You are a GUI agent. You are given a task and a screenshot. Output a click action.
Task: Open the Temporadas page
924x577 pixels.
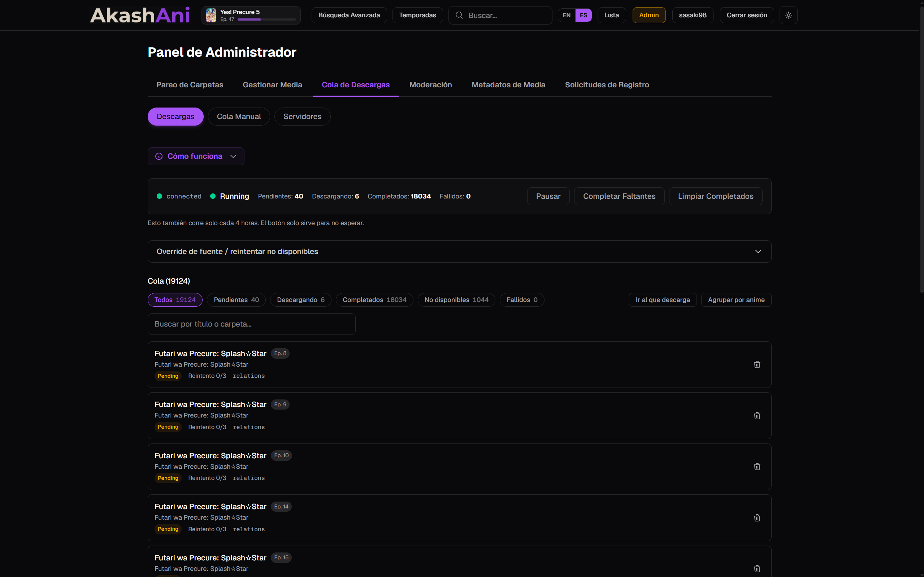point(417,15)
